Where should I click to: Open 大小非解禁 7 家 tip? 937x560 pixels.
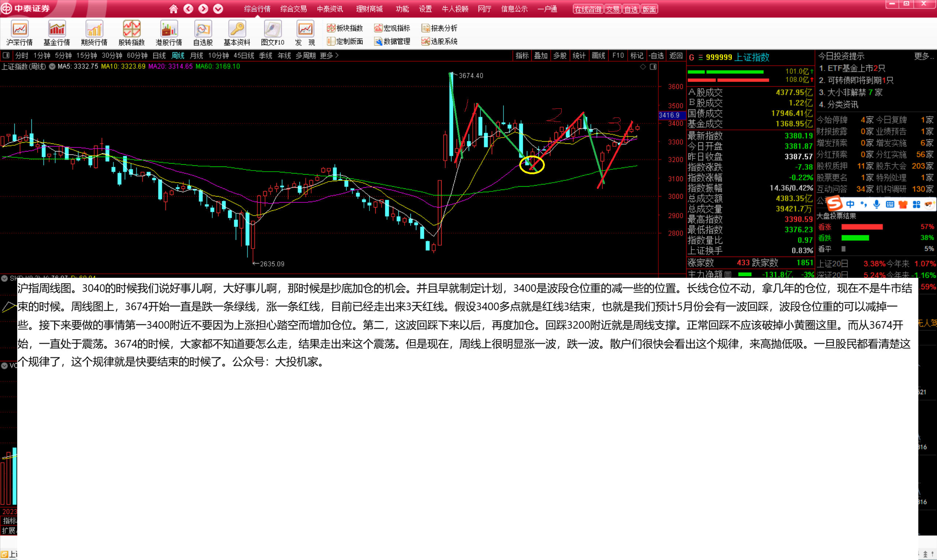tap(850, 93)
